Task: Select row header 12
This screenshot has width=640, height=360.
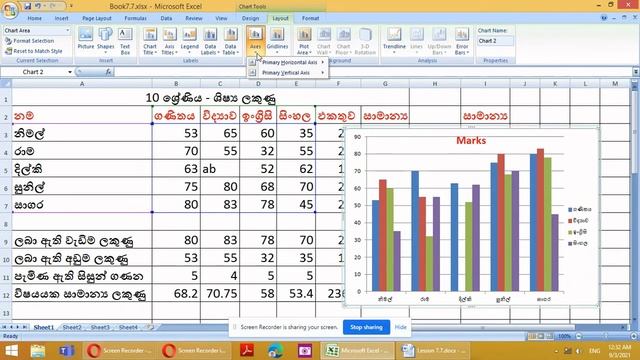Action: (6, 294)
